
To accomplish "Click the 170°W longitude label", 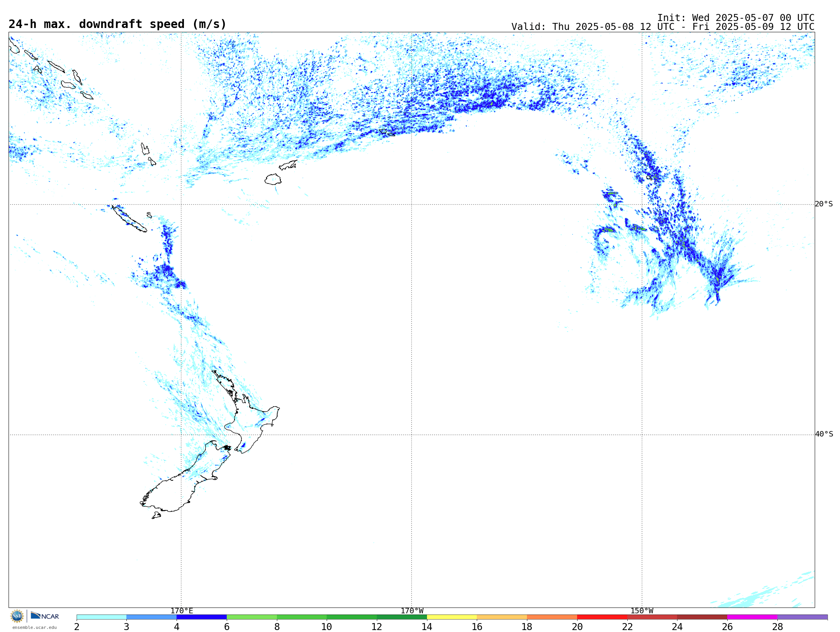I will (x=412, y=611).
